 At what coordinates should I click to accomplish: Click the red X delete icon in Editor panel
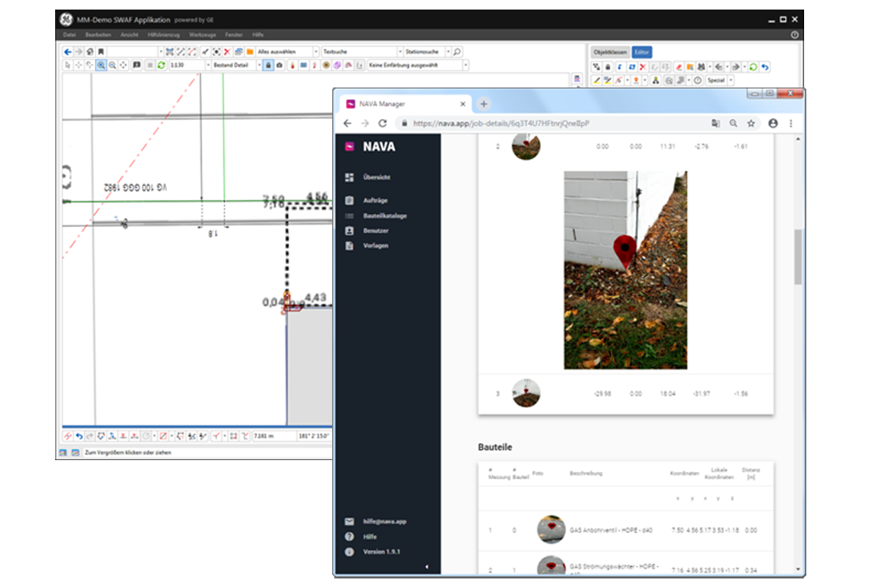[x=642, y=67]
